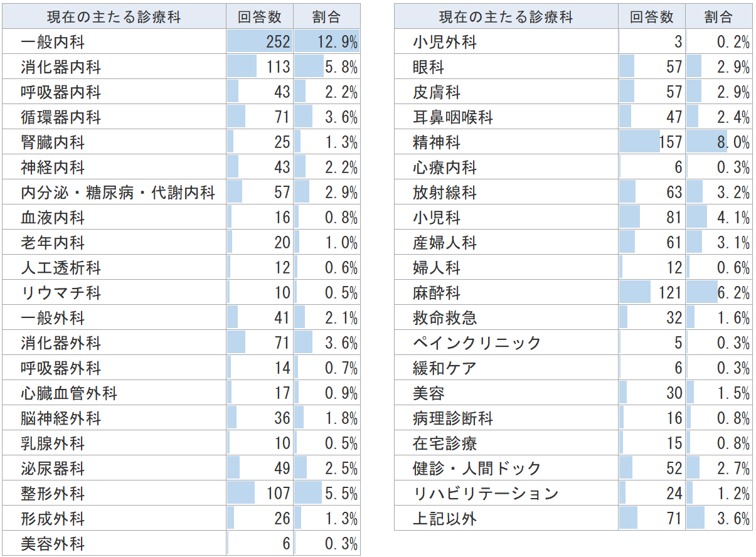Select the 耳鼻咽喉科 row label
756x557 pixels.
[x=453, y=117]
